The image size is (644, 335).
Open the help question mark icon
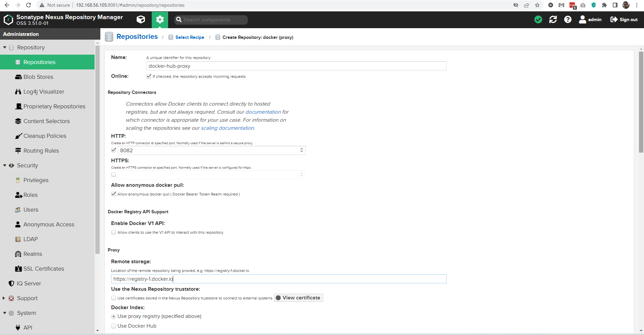(567, 19)
